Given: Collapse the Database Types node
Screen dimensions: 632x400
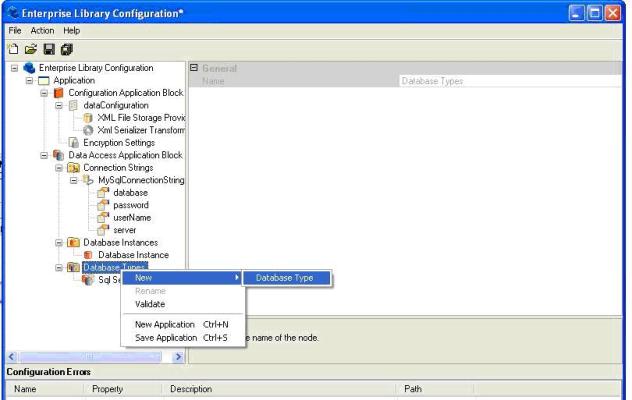Looking at the screenshot, I should (x=59, y=268).
